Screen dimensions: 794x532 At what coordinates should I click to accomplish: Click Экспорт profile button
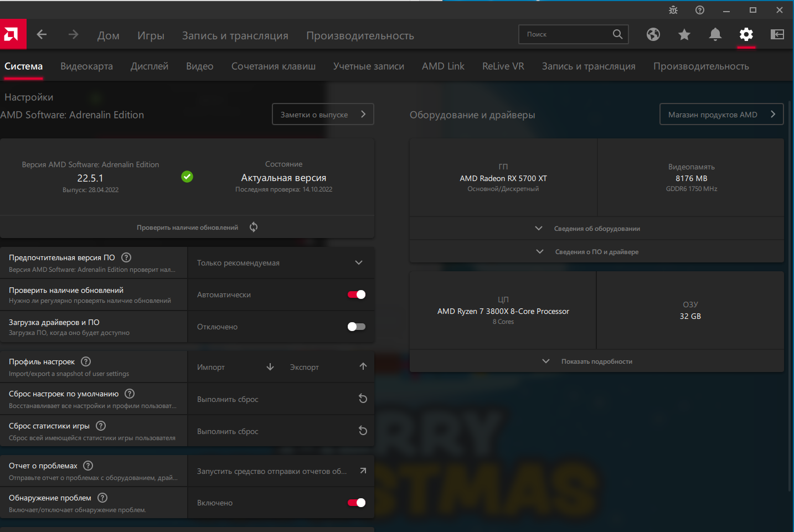328,366
